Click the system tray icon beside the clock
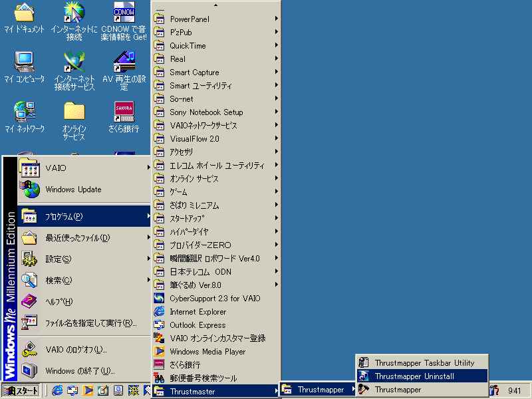This screenshot has height=399, width=532. pyautogui.click(x=495, y=390)
